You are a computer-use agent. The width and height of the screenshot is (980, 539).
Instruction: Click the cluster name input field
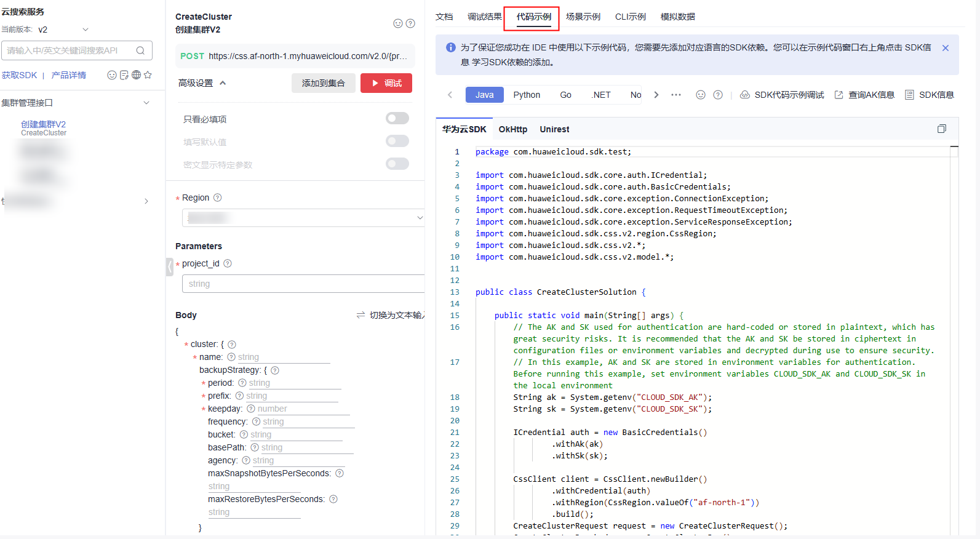point(284,357)
